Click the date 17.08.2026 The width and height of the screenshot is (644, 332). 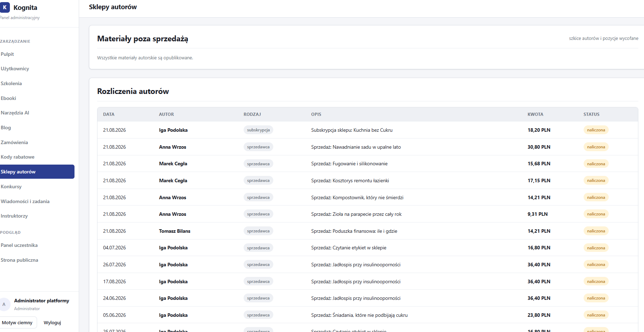pos(114,281)
